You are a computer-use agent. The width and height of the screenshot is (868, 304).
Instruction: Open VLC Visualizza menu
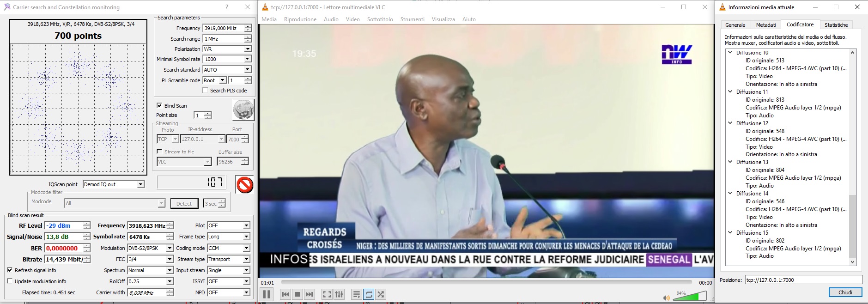(x=443, y=19)
